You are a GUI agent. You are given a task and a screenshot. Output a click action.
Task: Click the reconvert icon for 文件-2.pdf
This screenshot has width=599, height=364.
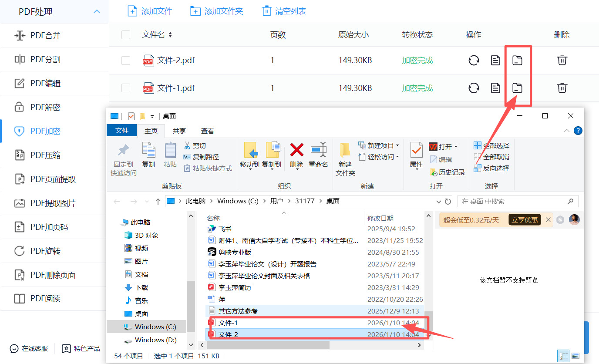click(x=474, y=60)
